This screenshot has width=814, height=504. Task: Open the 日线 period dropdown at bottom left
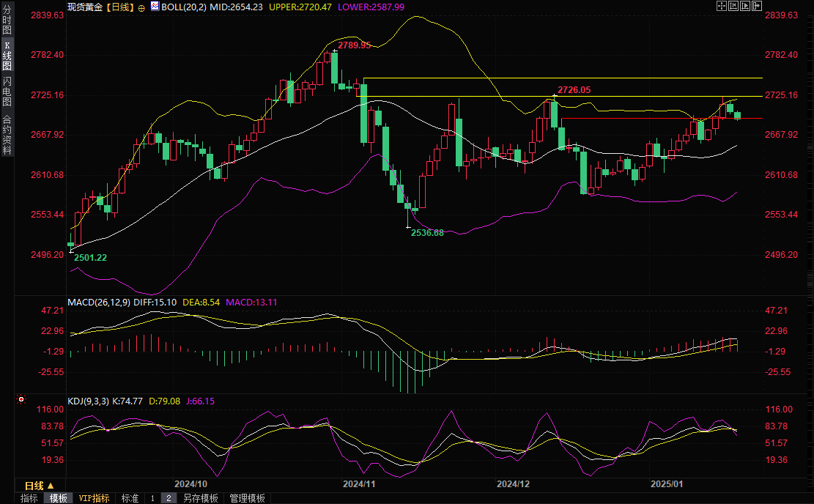pos(38,486)
